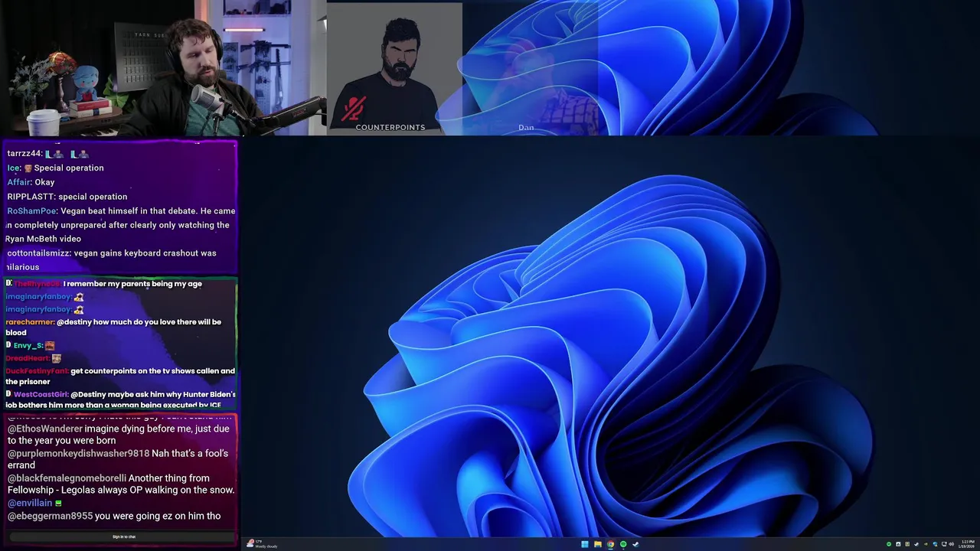Click @blackfemalegnomeborelli in the bottom chat
Screen dimensions: 980x551
[x=67, y=478]
